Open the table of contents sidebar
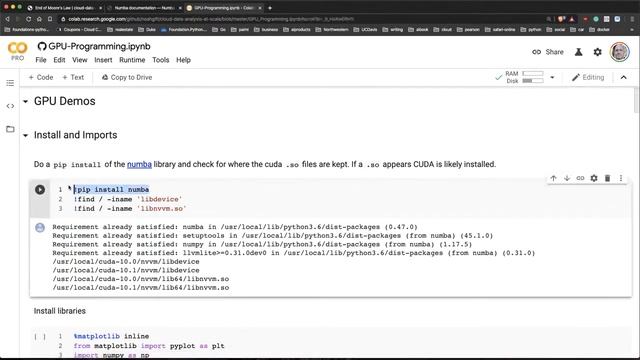Screen dimensions: 640x360 click(x=10, y=83)
